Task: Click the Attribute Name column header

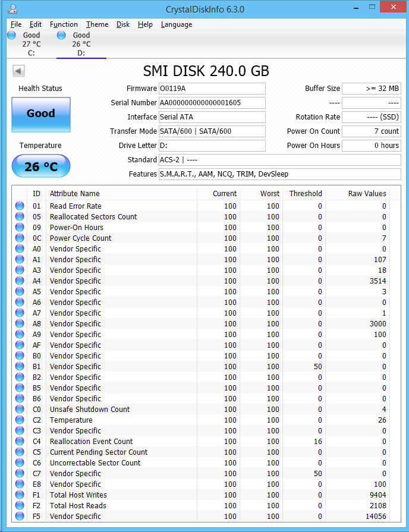Action: [75, 193]
